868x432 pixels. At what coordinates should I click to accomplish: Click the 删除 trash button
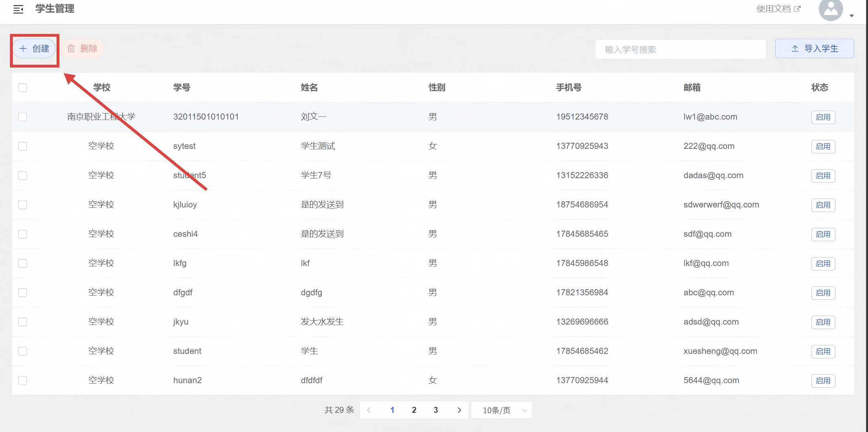pyautogui.click(x=83, y=49)
